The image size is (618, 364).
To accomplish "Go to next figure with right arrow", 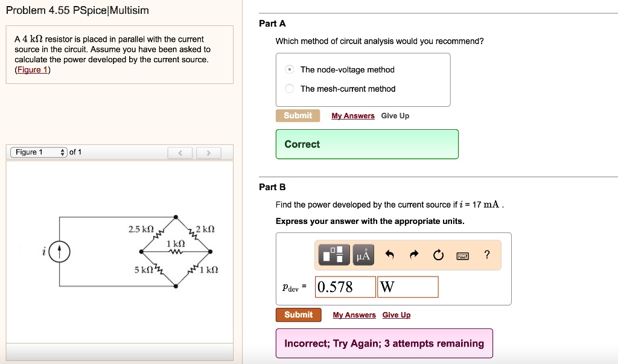I will pos(208,153).
